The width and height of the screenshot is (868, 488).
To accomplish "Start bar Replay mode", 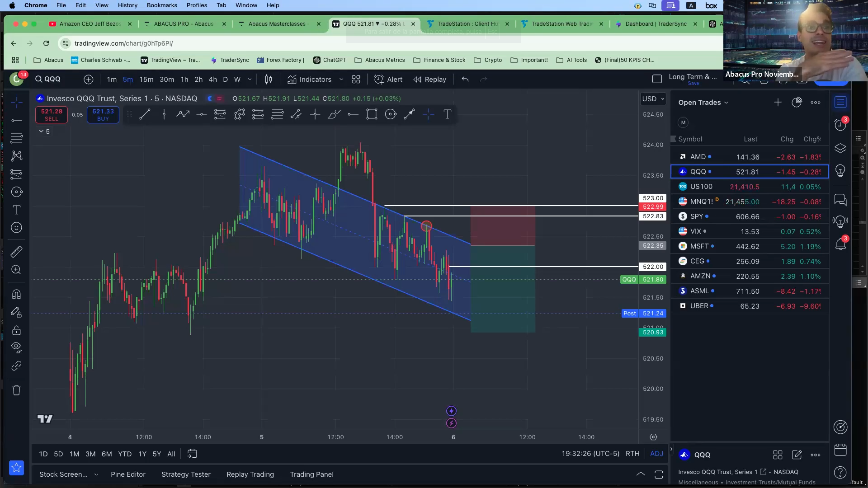I will 430,80.
